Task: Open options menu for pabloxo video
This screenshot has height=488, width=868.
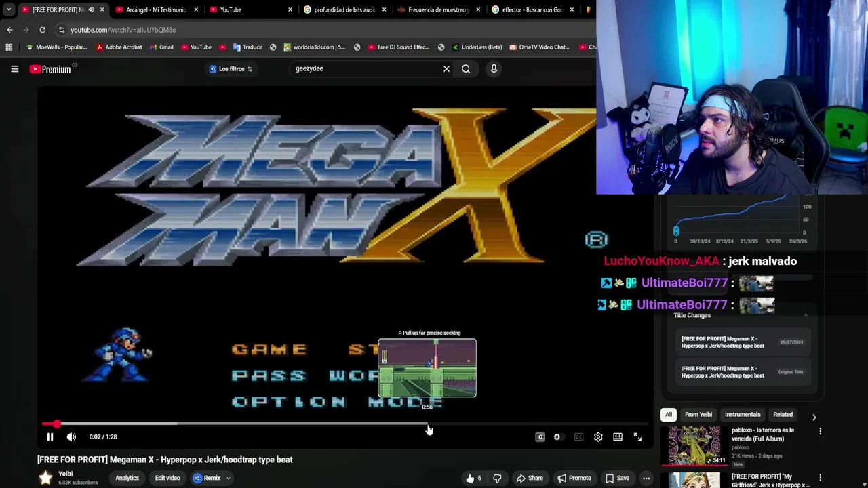Action: [x=820, y=432]
